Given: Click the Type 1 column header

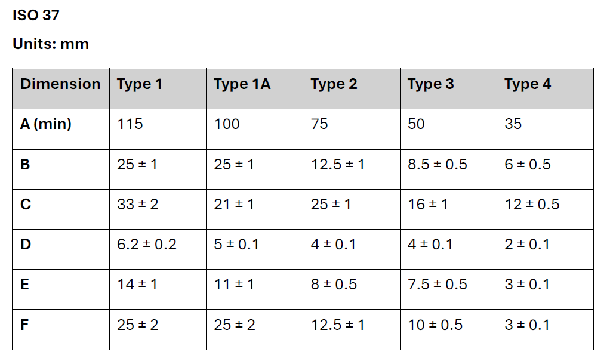Looking at the screenshot, I should [158, 89].
